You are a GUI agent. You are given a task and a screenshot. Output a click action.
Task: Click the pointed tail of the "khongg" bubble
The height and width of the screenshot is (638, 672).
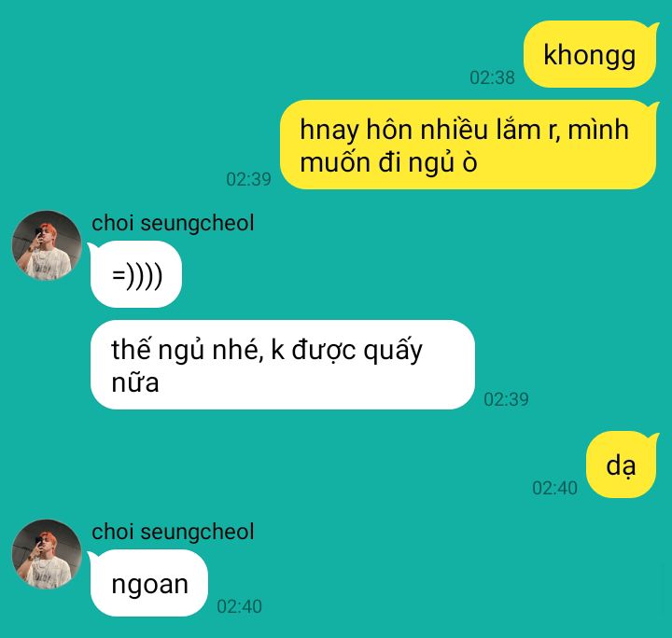coord(653,28)
